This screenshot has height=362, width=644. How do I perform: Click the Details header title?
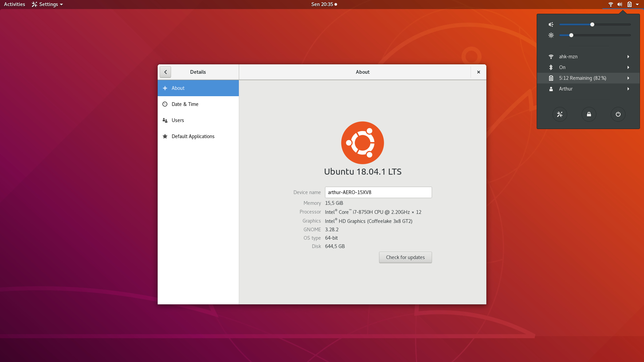[x=198, y=72]
